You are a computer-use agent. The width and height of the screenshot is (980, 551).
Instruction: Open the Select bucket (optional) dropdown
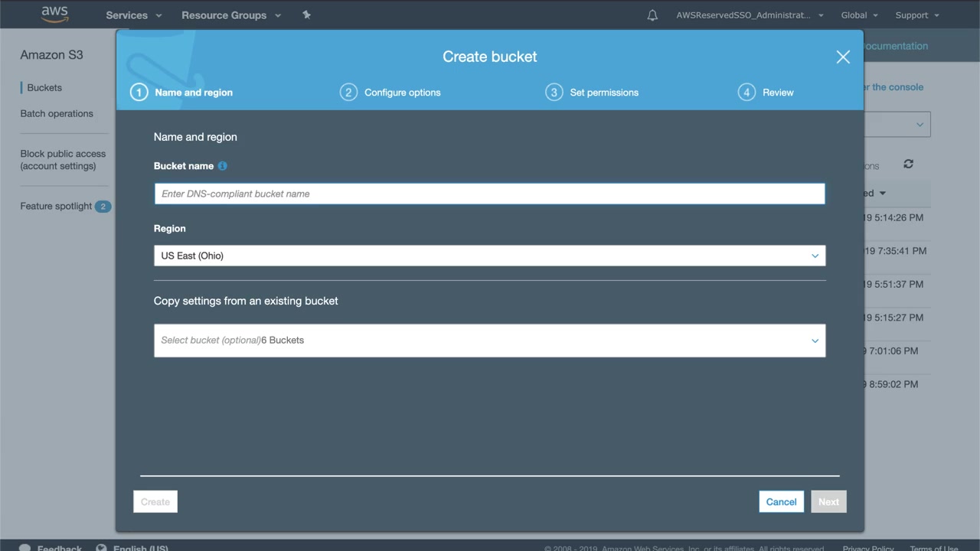490,341
